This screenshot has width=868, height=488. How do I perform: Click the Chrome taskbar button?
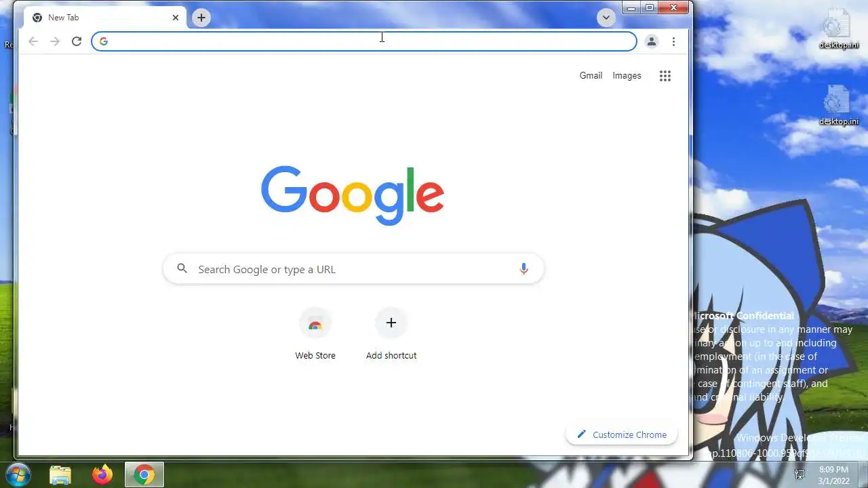[144, 475]
